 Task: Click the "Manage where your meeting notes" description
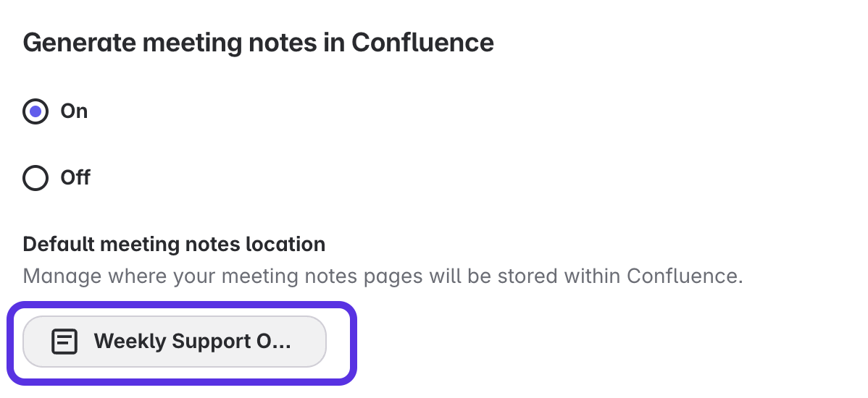coord(383,276)
